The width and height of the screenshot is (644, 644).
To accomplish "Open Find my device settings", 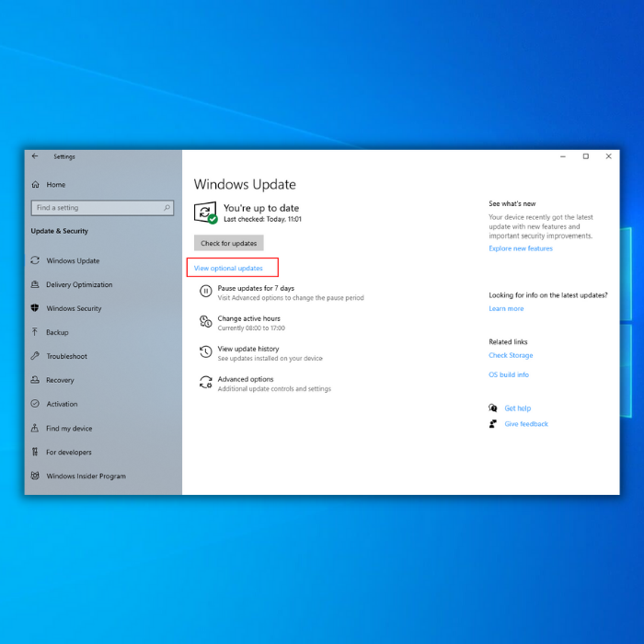I will click(69, 429).
